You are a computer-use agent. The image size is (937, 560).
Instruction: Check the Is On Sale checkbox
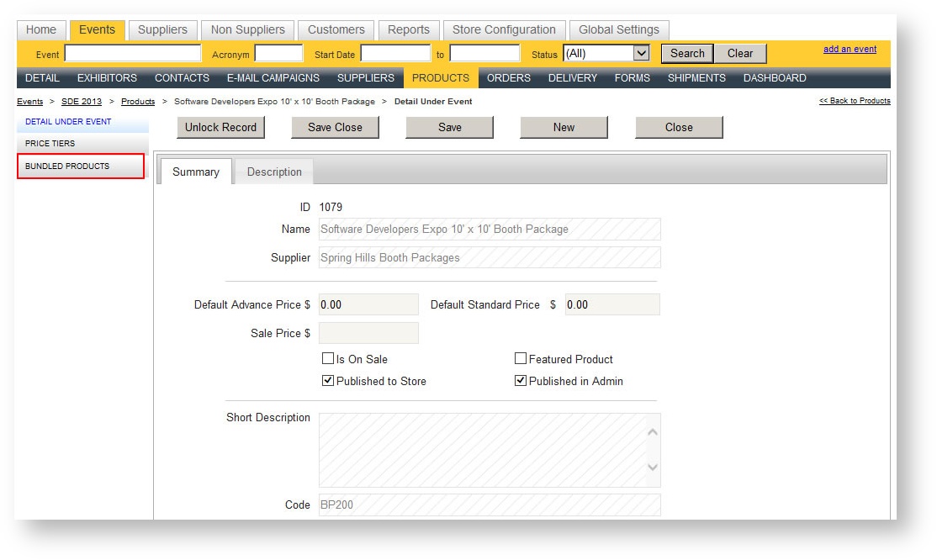tap(328, 359)
